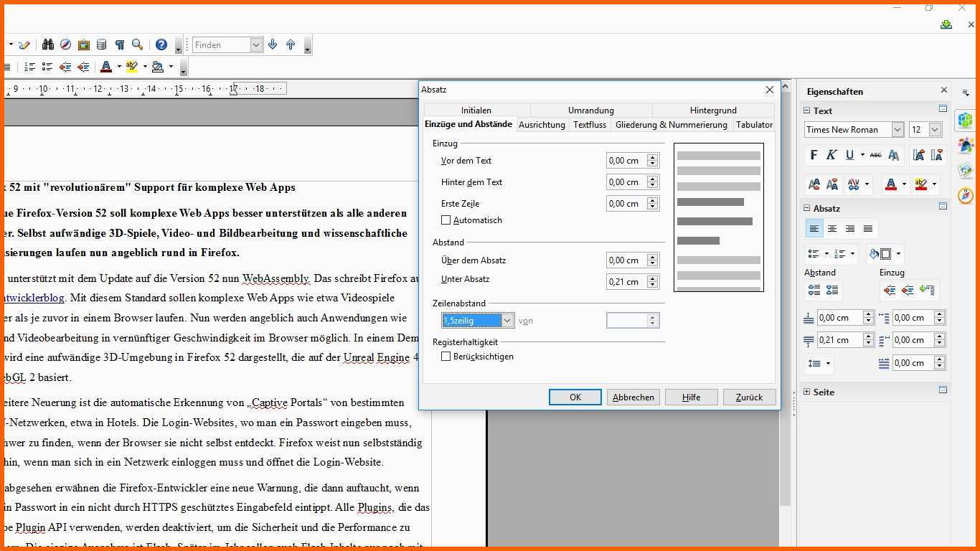This screenshot has width=980, height=551.
Task: Click the Vor dem Text indent field
Action: (x=626, y=161)
